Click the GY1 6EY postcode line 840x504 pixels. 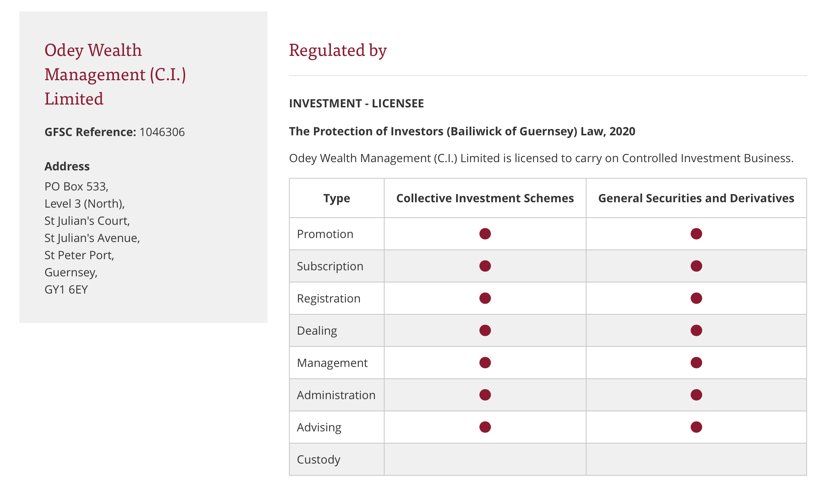(x=66, y=290)
